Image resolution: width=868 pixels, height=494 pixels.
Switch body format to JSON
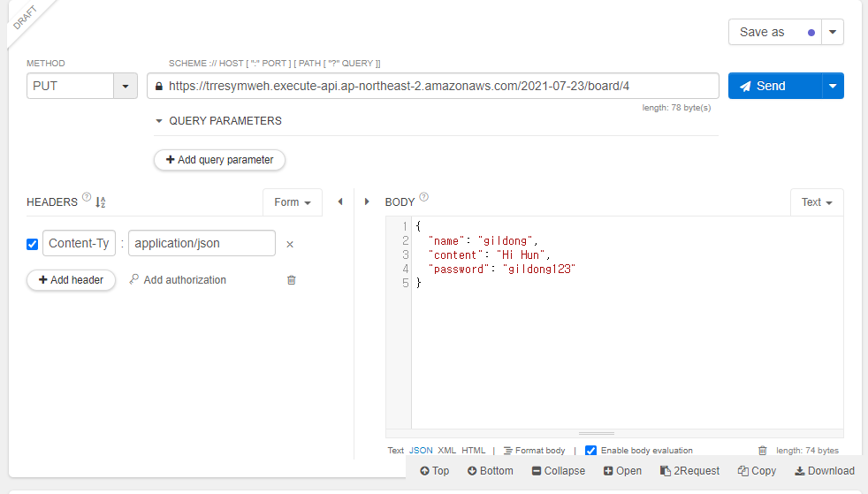[x=421, y=451]
